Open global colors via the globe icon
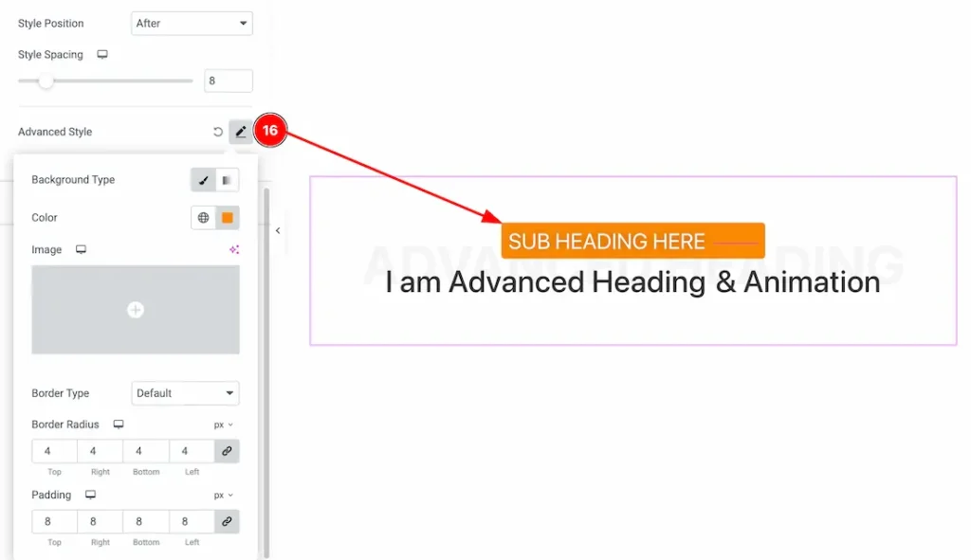Screen dimensions: 971x560 [x=203, y=218]
